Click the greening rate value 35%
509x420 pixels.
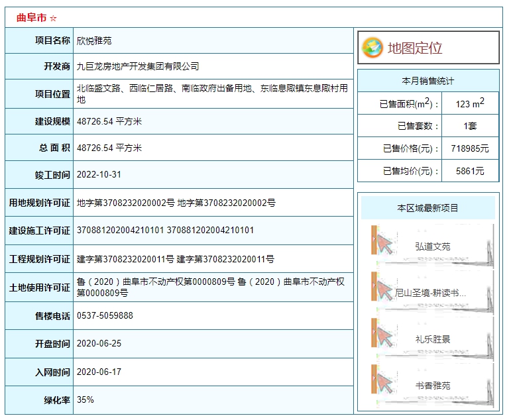85,399
